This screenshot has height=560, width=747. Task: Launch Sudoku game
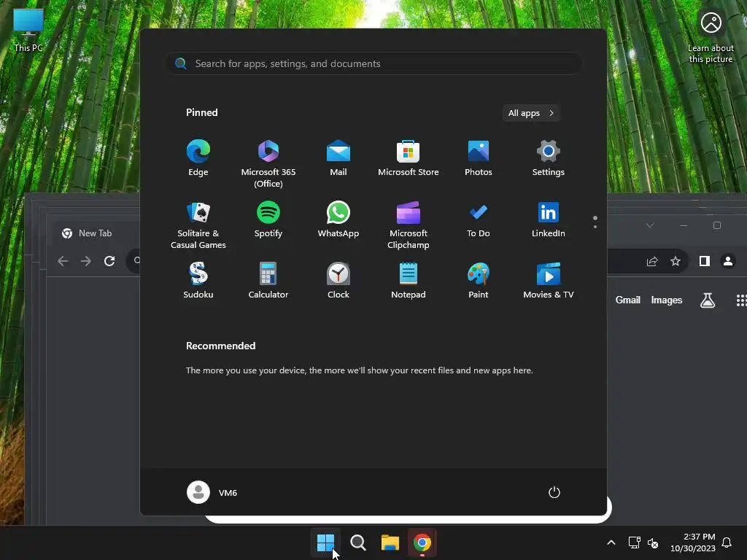coord(198,281)
